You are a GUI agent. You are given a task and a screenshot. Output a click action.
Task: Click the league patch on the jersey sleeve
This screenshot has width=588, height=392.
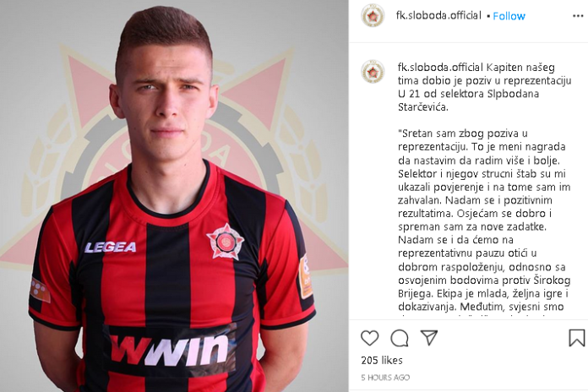(x=306, y=277)
